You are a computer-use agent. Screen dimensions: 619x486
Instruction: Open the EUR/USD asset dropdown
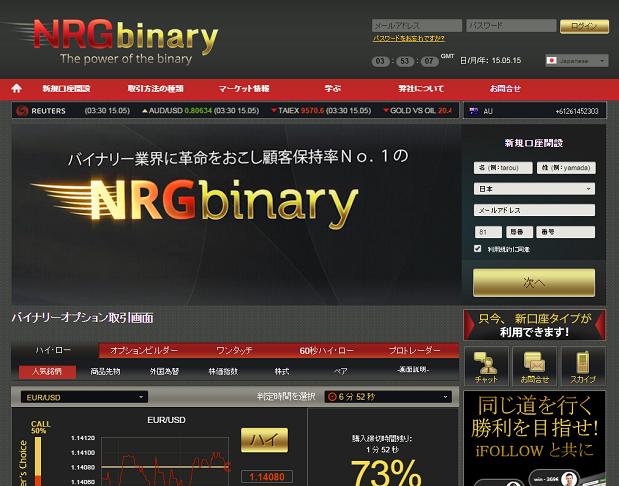[84, 397]
